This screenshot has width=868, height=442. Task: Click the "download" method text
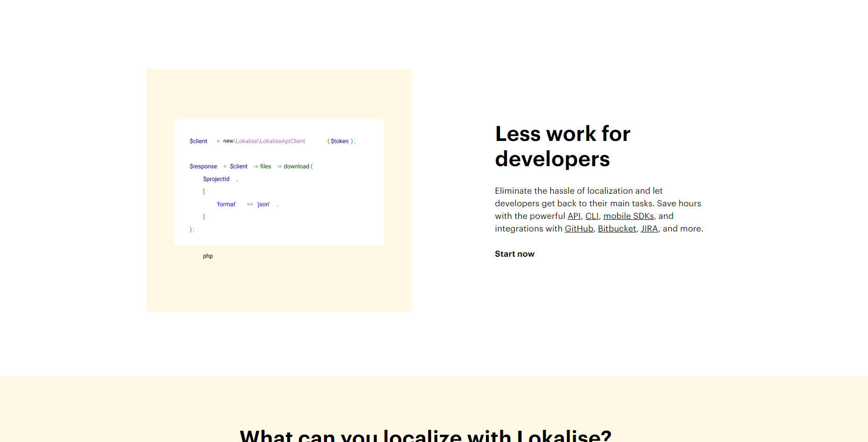coord(297,167)
